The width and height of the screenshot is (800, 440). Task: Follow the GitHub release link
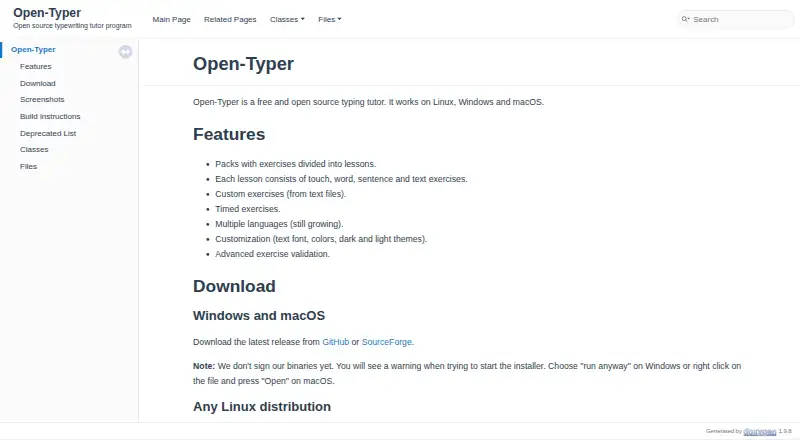coord(336,342)
